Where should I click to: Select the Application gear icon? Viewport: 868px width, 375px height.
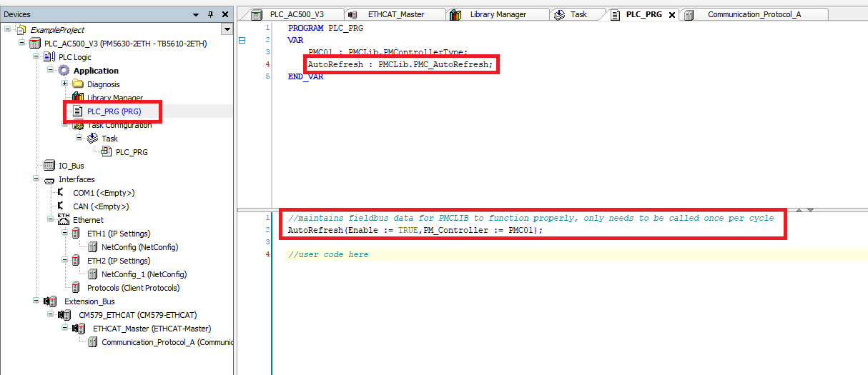click(64, 71)
